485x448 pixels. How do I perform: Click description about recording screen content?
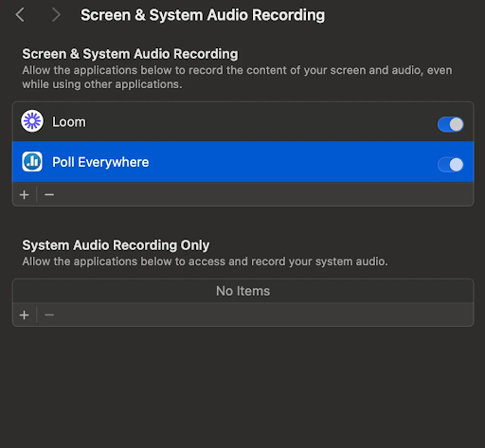click(237, 77)
